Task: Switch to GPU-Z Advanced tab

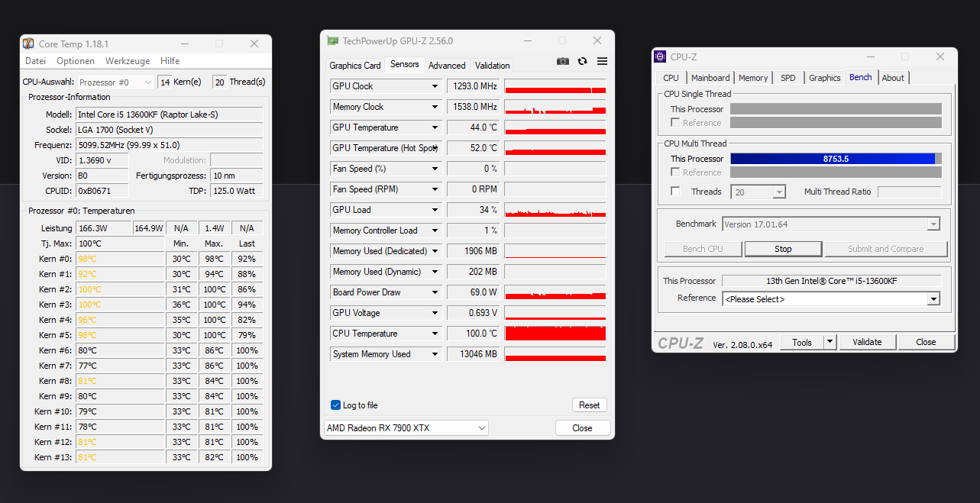Action: [447, 66]
